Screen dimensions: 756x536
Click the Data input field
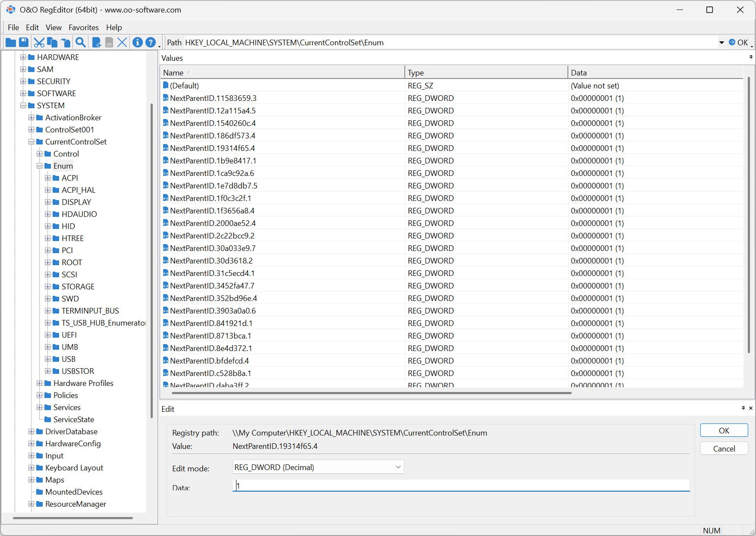461,486
